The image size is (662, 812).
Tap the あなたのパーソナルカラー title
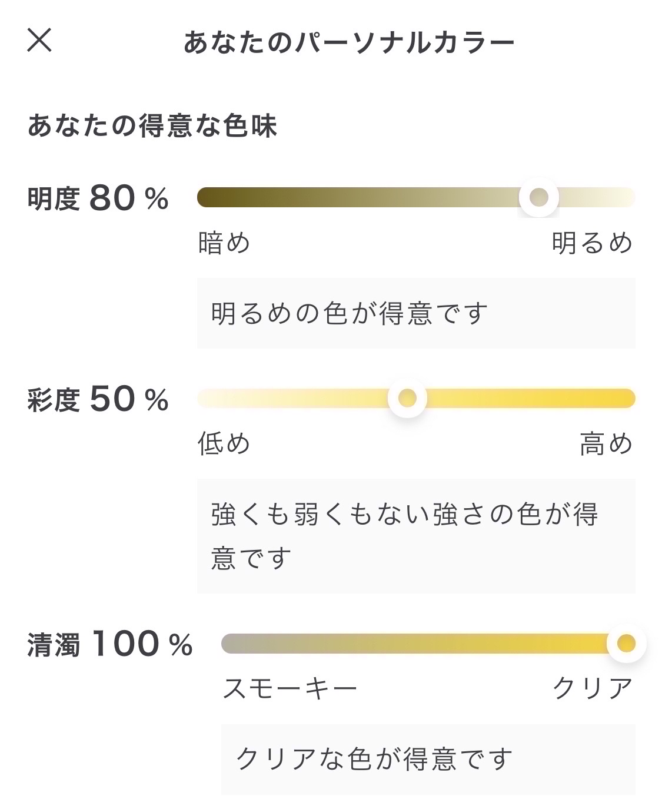point(349,42)
